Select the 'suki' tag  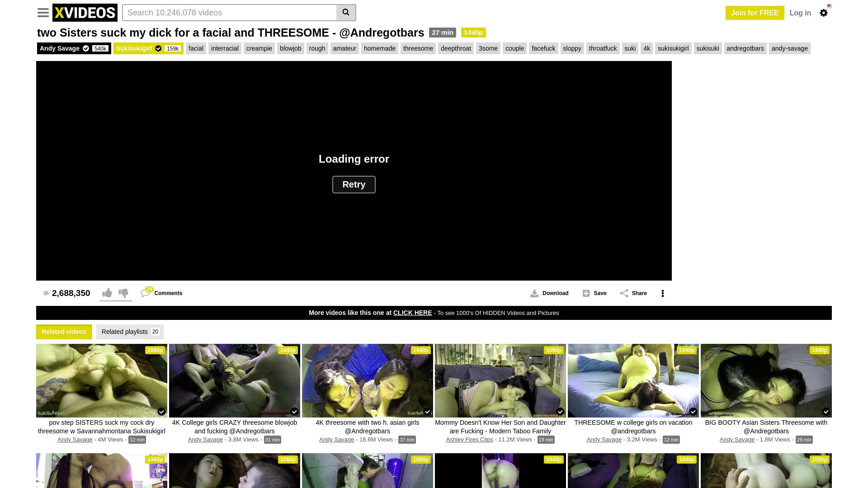tap(630, 48)
